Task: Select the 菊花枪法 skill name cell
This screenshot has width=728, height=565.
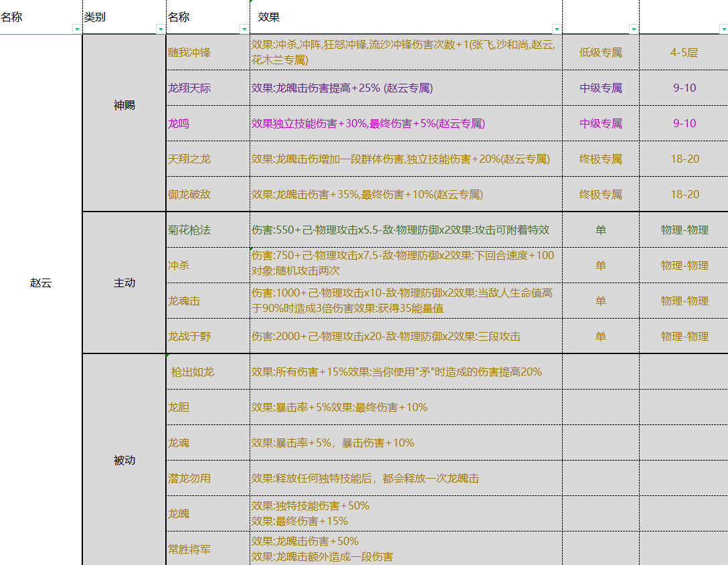Action: pyautogui.click(x=208, y=230)
